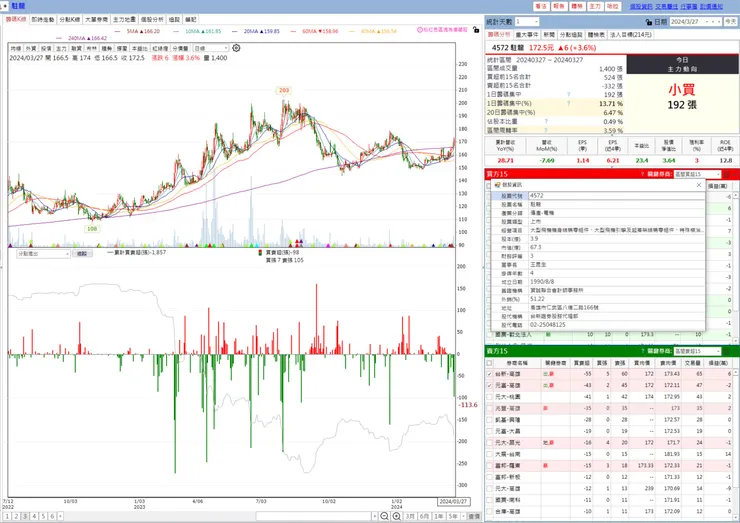Click the 2024/03/27 date marker on axis
Image resolution: width=740 pixels, height=523 pixels.
[453, 501]
